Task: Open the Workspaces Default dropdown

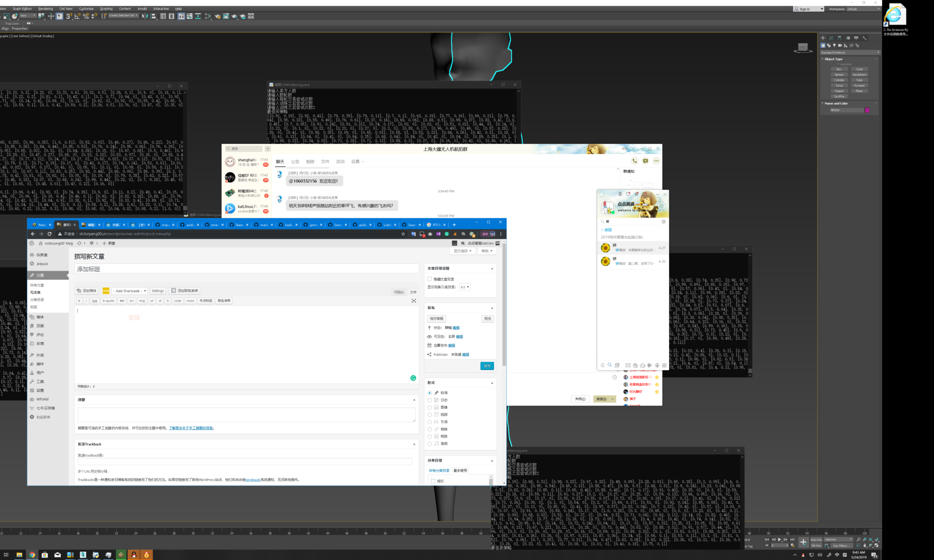Action: (x=863, y=9)
